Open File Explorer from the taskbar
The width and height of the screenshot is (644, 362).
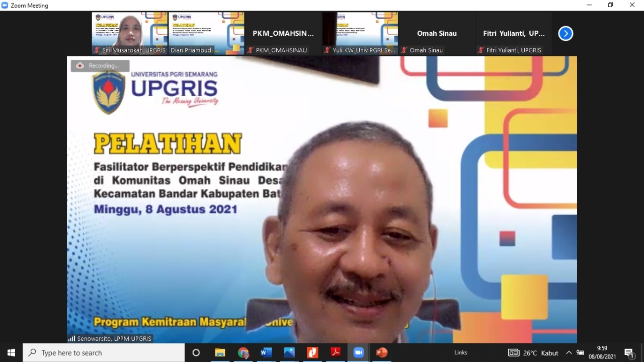(x=220, y=352)
